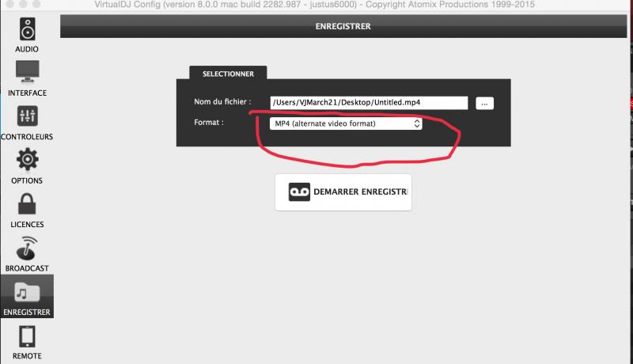Open the Remote phone section

[x=27, y=342]
